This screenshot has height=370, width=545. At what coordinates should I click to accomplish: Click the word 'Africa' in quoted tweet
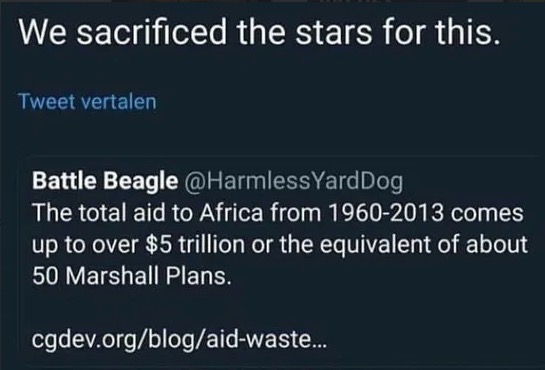pos(231,213)
